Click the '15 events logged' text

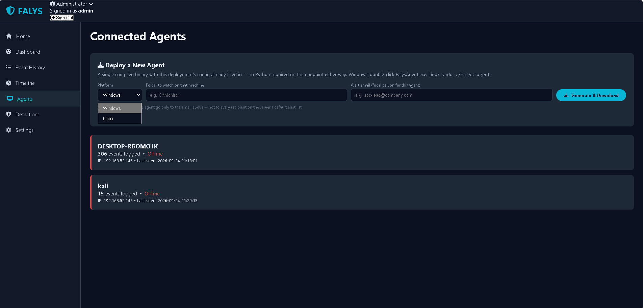118,194
